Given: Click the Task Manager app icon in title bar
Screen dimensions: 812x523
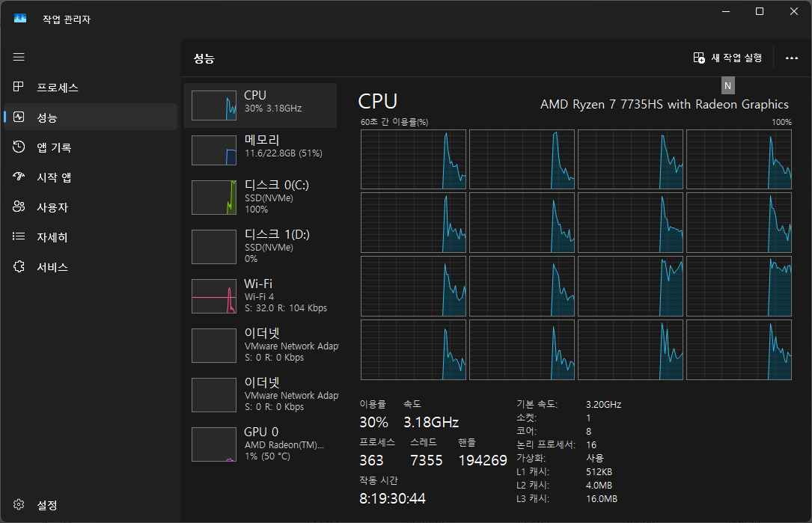Looking at the screenshot, I should (20, 19).
